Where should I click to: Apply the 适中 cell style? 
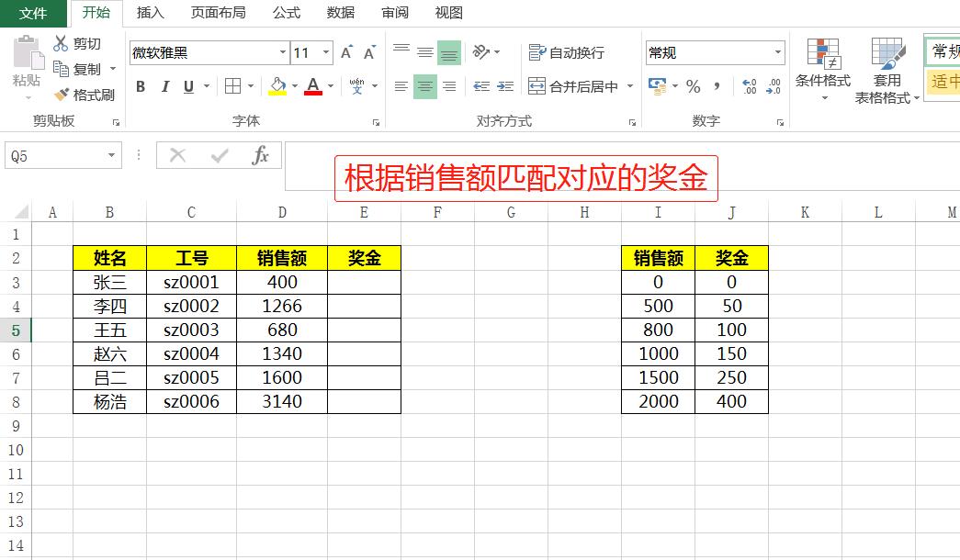(943, 82)
